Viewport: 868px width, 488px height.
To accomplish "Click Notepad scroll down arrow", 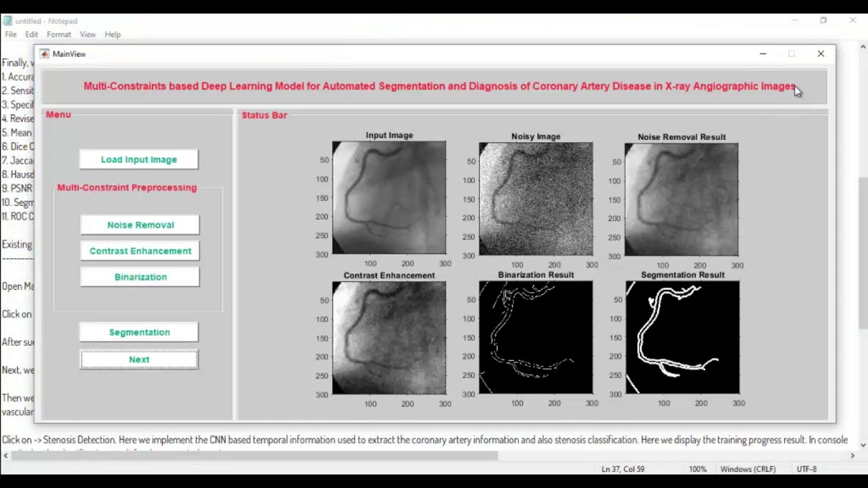I will [x=863, y=445].
